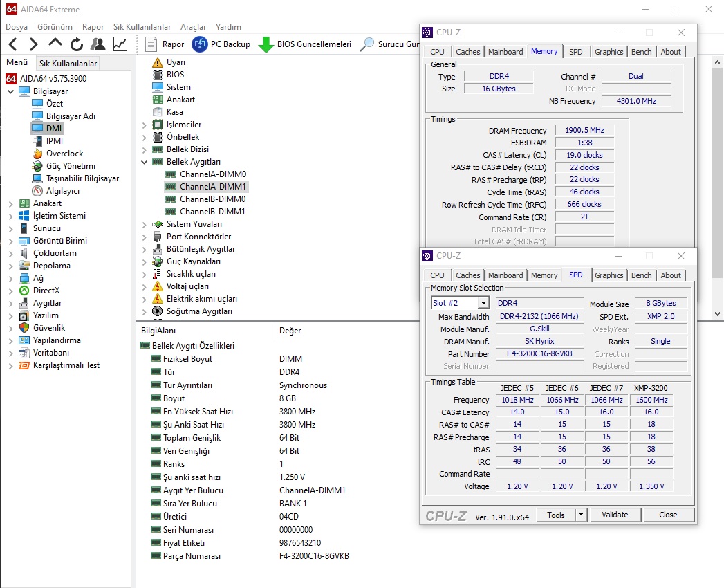Click the Close button in CPU-Z

tap(668, 515)
